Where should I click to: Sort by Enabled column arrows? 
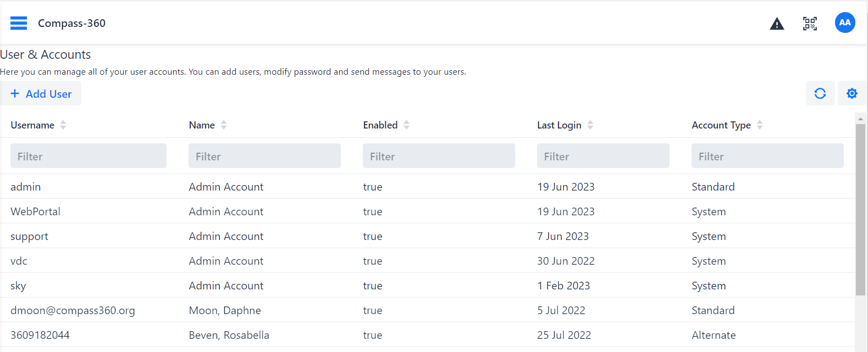(x=407, y=125)
